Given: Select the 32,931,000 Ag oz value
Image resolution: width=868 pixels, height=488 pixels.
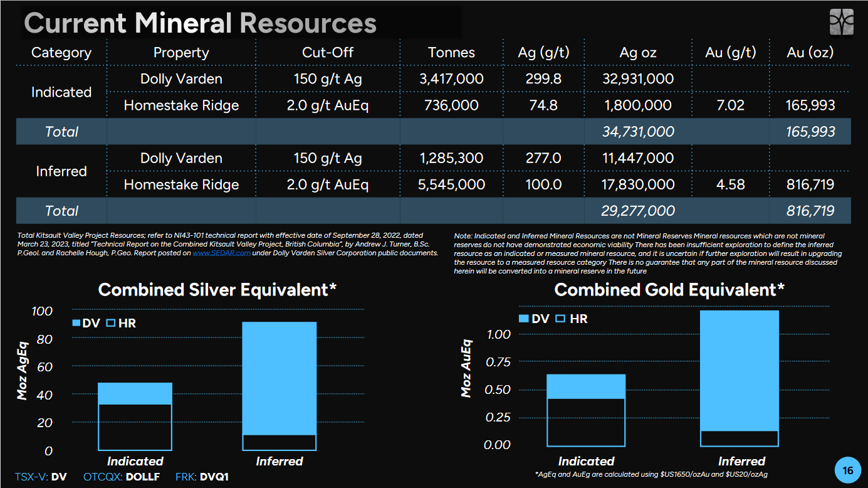Looking at the screenshot, I should pyautogui.click(x=638, y=79).
